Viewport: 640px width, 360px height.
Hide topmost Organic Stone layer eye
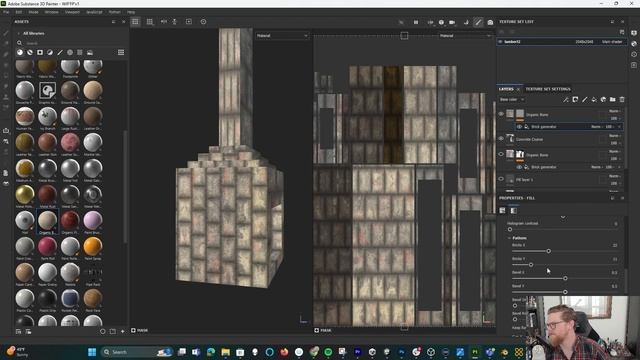click(501, 114)
